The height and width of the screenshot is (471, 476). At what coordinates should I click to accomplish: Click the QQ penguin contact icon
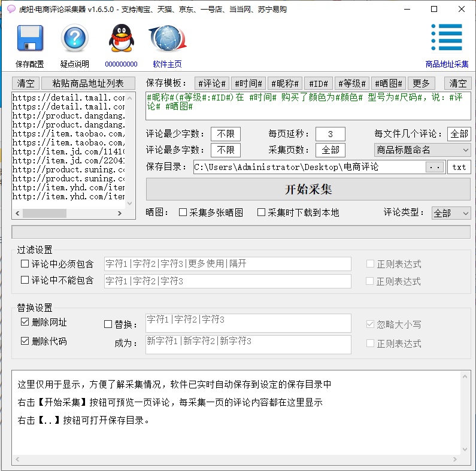(121, 39)
